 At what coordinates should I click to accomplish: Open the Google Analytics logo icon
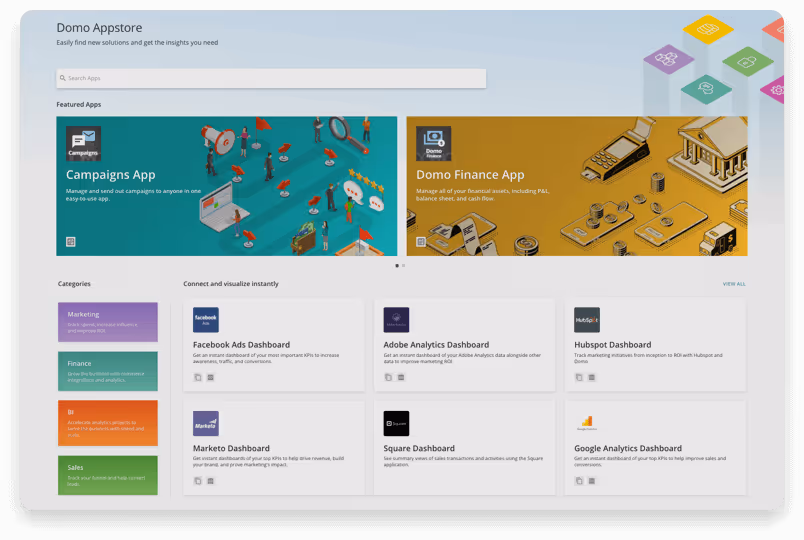point(587,424)
